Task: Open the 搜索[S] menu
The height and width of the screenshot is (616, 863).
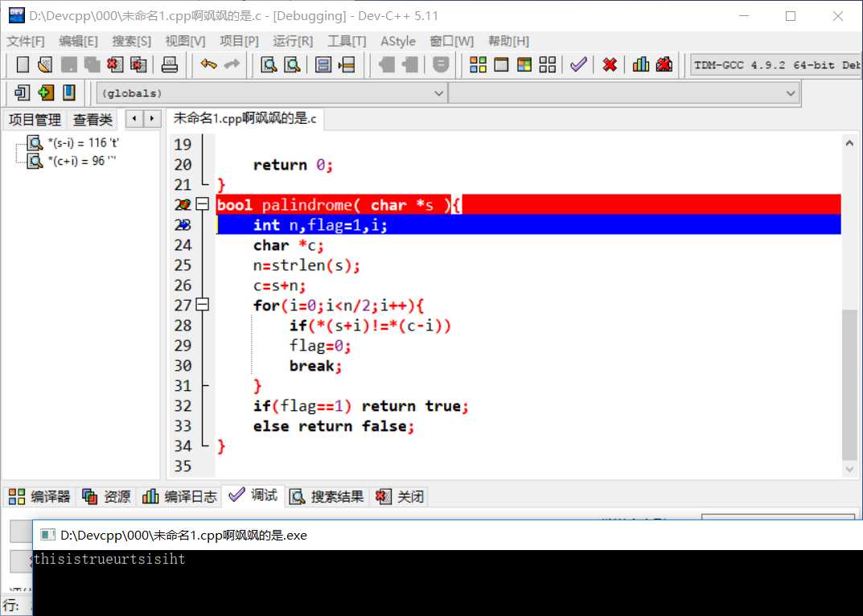Action: point(132,41)
